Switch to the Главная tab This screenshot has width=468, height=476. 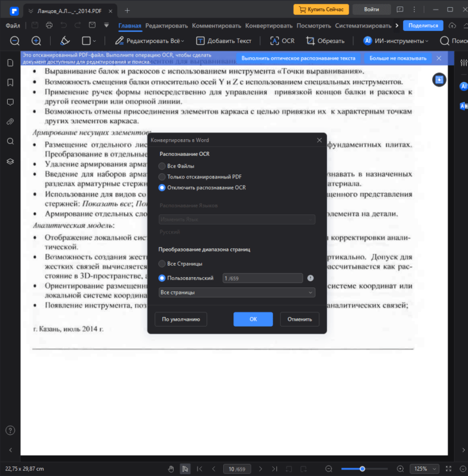coord(130,26)
